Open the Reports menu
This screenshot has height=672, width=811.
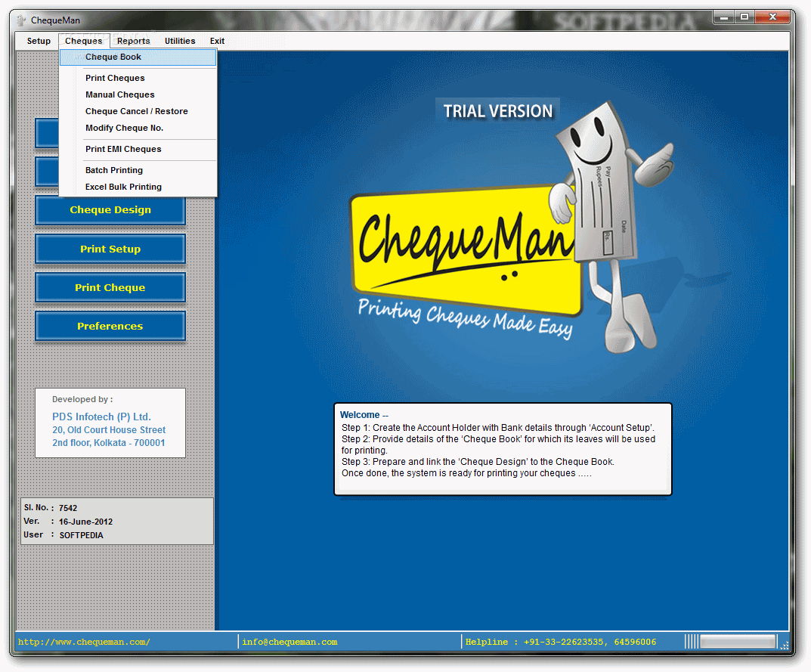coord(134,41)
